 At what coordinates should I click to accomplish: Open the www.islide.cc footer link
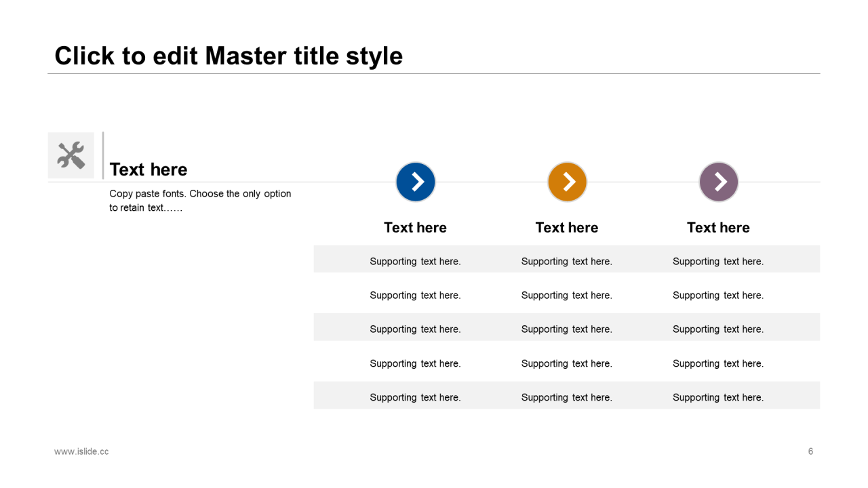point(81,451)
